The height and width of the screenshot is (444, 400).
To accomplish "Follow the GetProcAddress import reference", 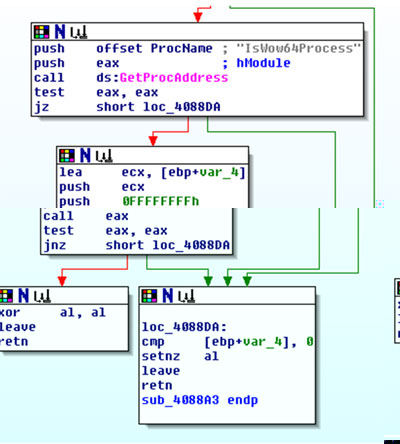I will pos(174,78).
